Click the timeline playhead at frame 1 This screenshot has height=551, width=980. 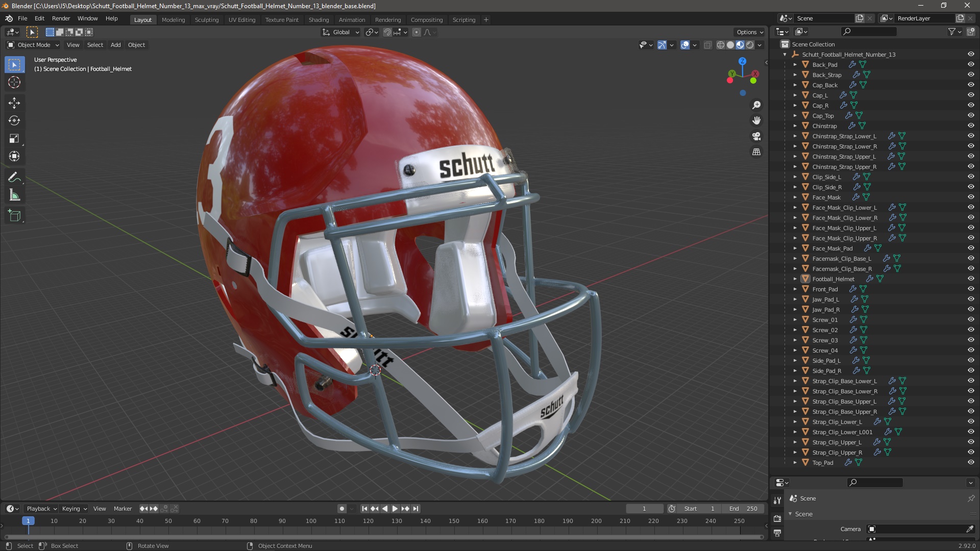28,521
